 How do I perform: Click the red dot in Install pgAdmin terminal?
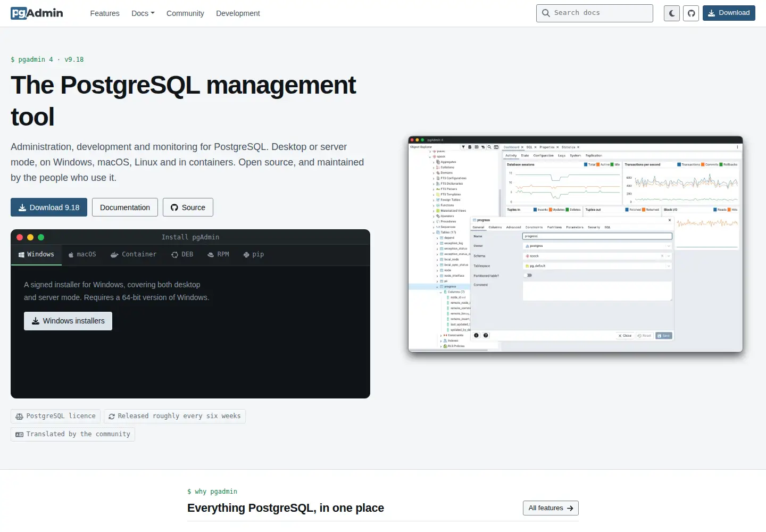pos(20,237)
